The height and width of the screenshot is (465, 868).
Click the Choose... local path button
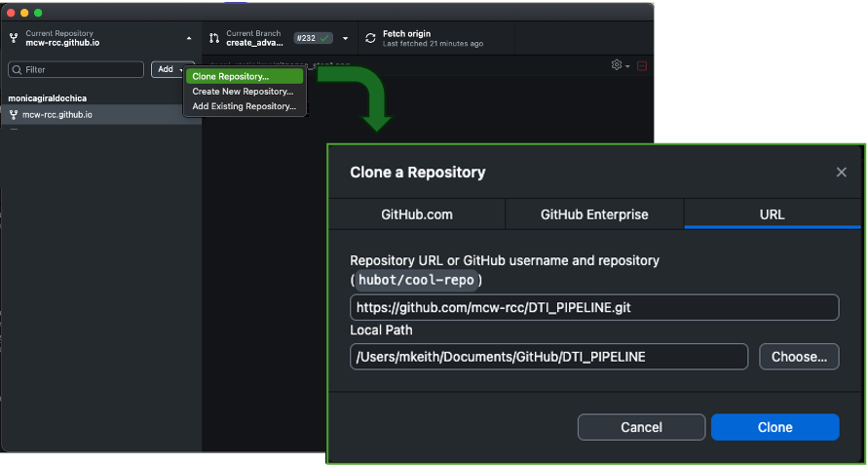799,357
